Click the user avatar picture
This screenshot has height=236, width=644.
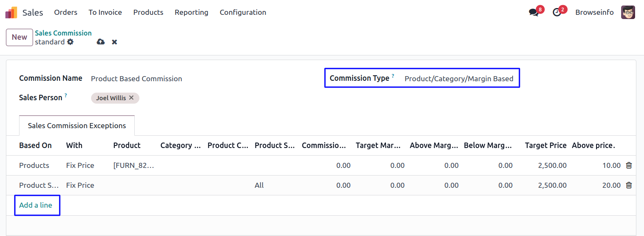click(628, 13)
